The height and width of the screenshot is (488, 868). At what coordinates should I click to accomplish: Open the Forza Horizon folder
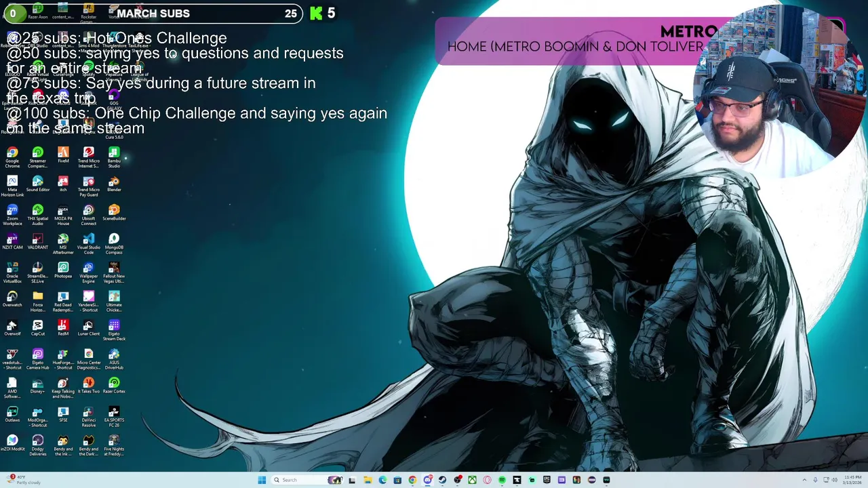(x=37, y=302)
